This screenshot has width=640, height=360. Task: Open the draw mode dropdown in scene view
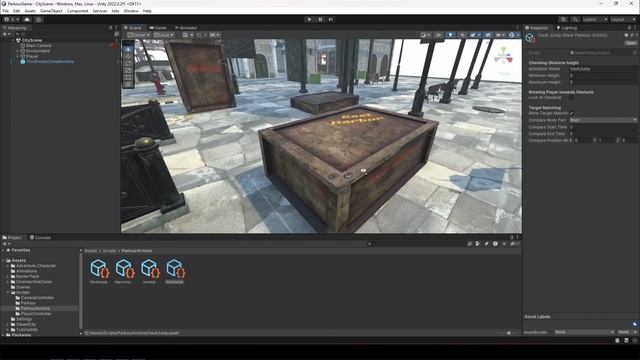pyautogui.click(x=425, y=35)
